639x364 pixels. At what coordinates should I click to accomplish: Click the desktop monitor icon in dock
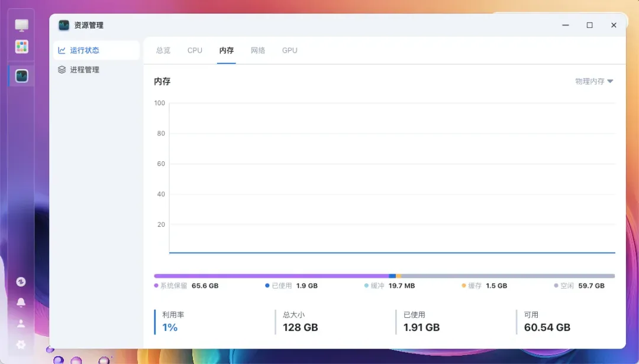[22, 25]
